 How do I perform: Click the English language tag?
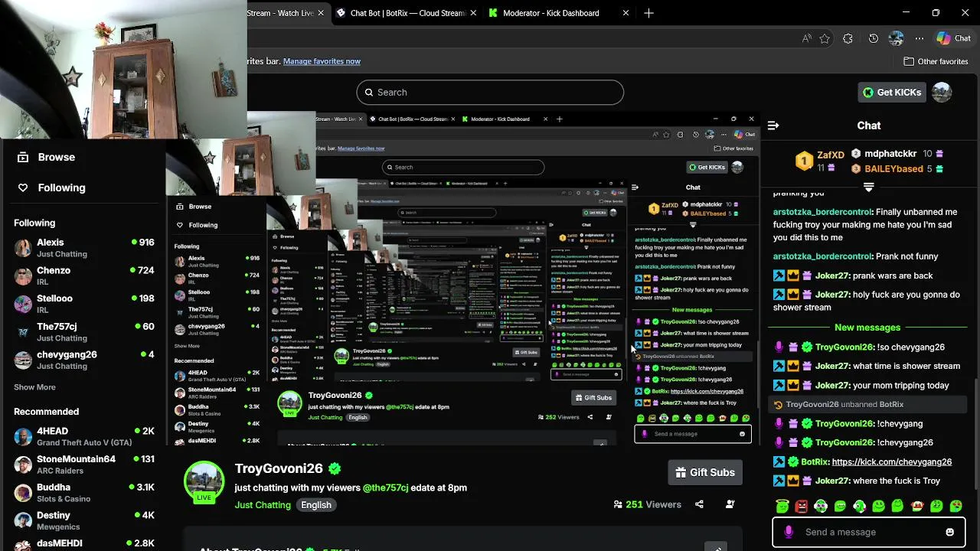[x=315, y=505]
